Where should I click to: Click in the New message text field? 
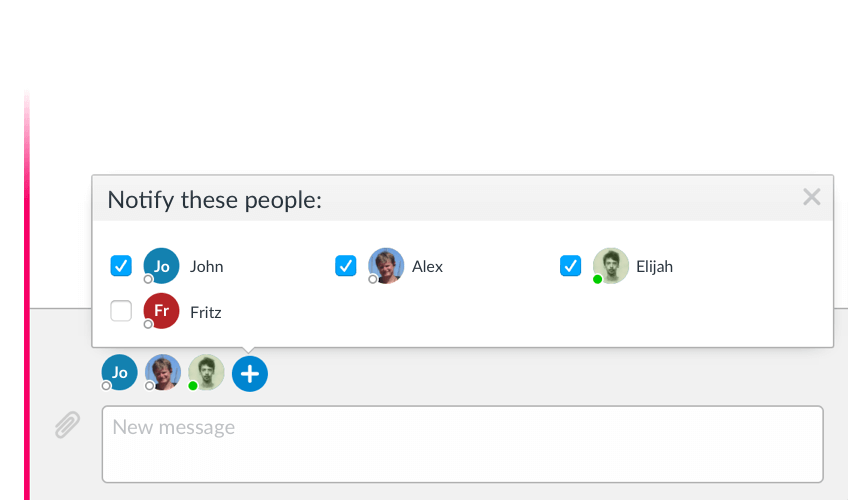[462, 444]
